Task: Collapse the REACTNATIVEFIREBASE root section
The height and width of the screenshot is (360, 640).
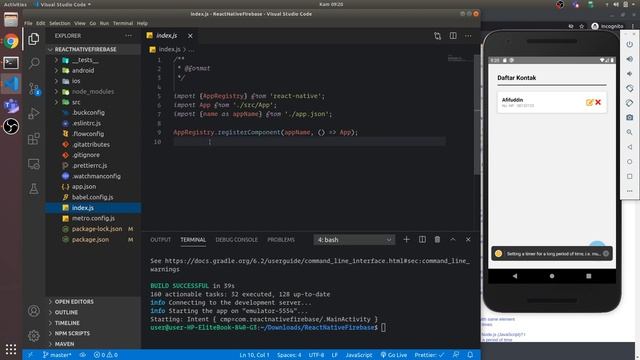Action: point(93,49)
